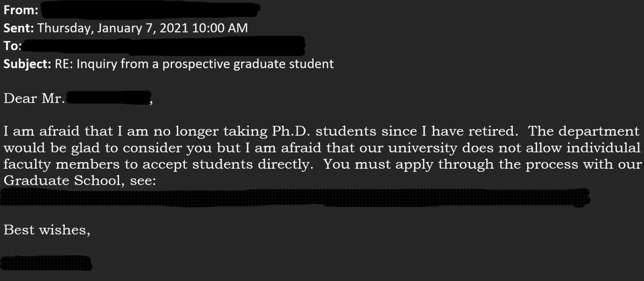Click the "To:" header label
This screenshot has height=281, width=644.
[12, 46]
